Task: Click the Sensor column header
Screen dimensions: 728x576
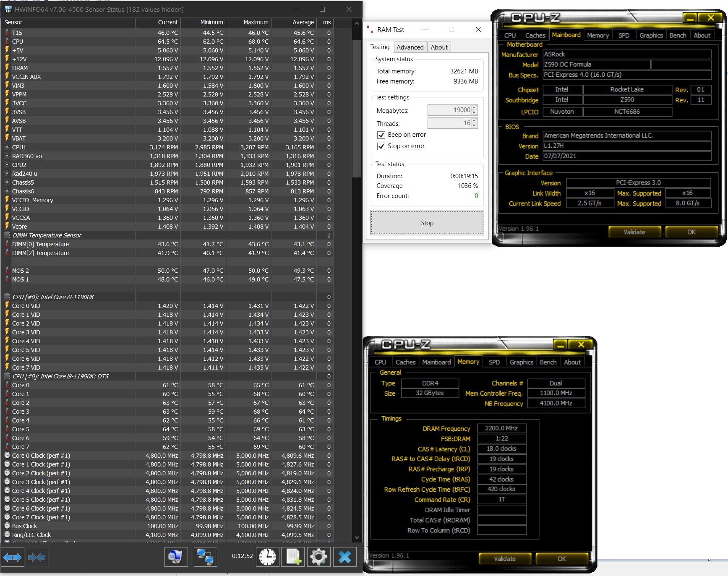Action: [x=68, y=22]
